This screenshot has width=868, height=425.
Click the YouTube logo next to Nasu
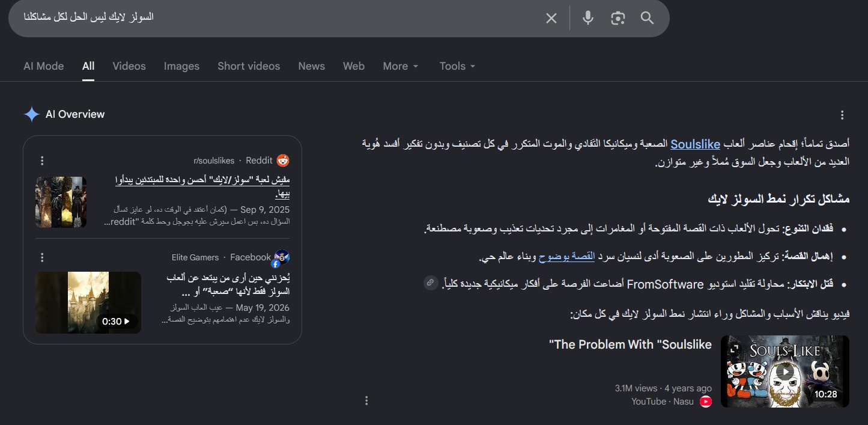click(x=706, y=402)
